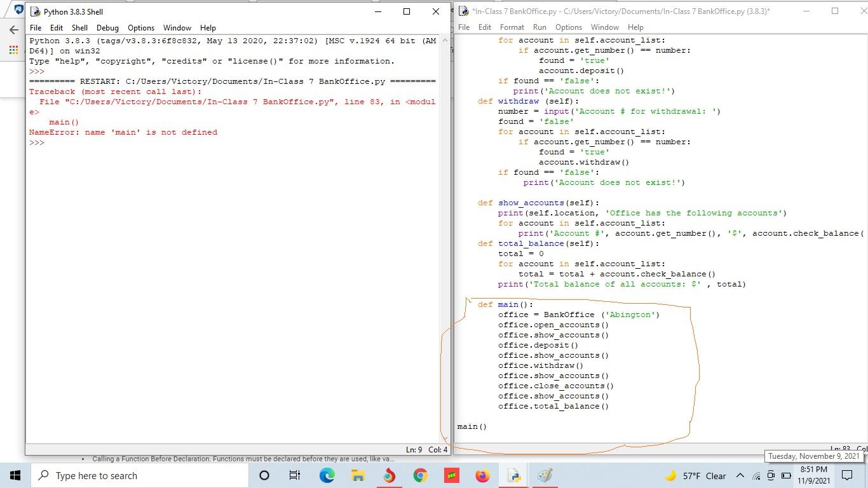868x488 pixels.
Task: Open Edit menu in BankOffice.py editor
Action: tap(485, 27)
